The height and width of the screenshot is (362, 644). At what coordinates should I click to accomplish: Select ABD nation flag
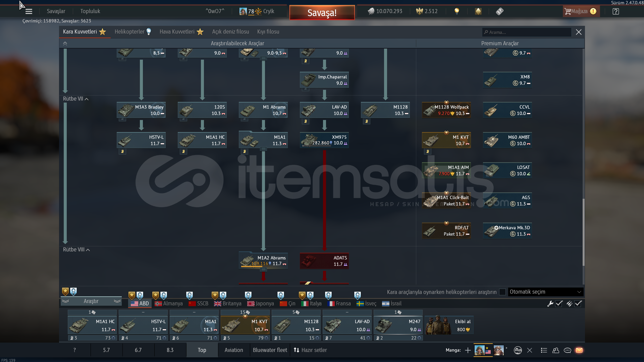coord(140,304)
